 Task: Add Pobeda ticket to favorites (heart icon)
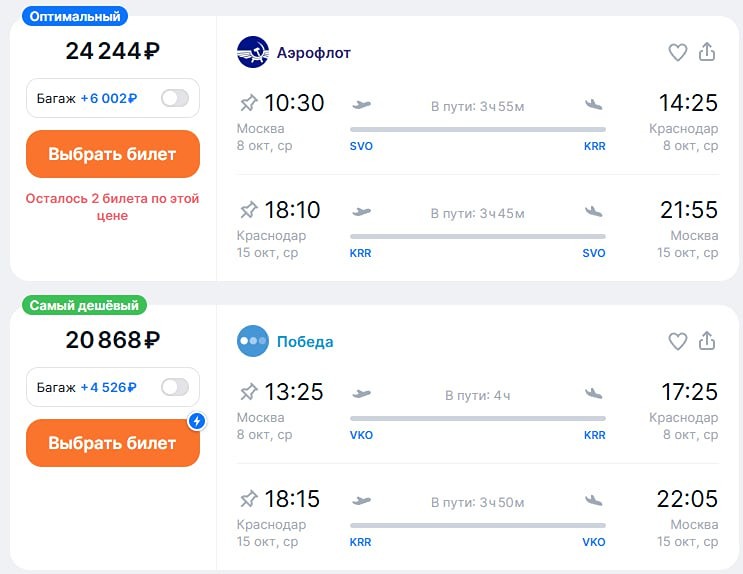[678, 341]
